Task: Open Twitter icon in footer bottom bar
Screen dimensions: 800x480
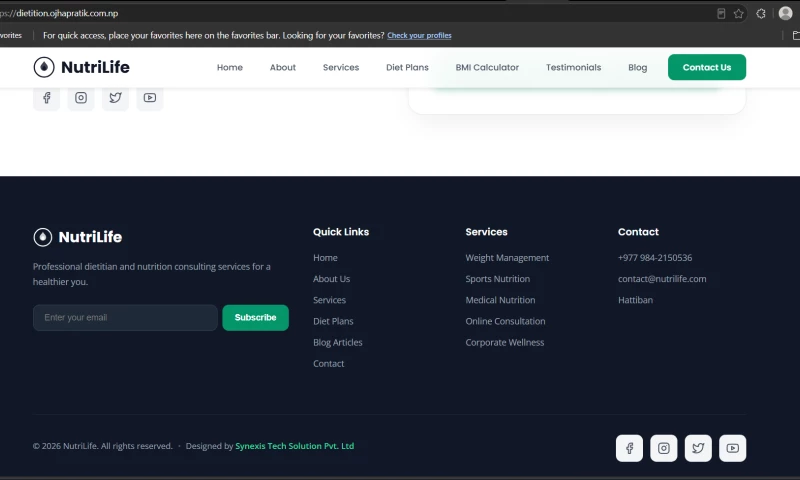Action: point(698,448)
